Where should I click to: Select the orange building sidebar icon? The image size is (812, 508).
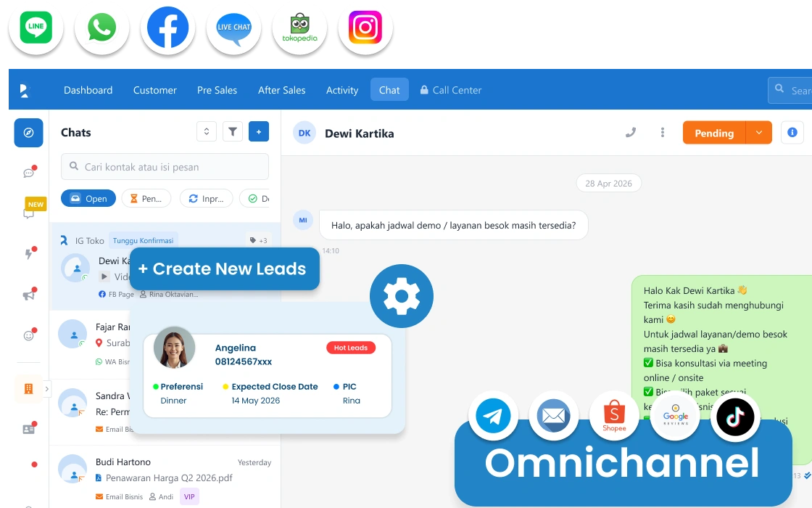[28, 389]
